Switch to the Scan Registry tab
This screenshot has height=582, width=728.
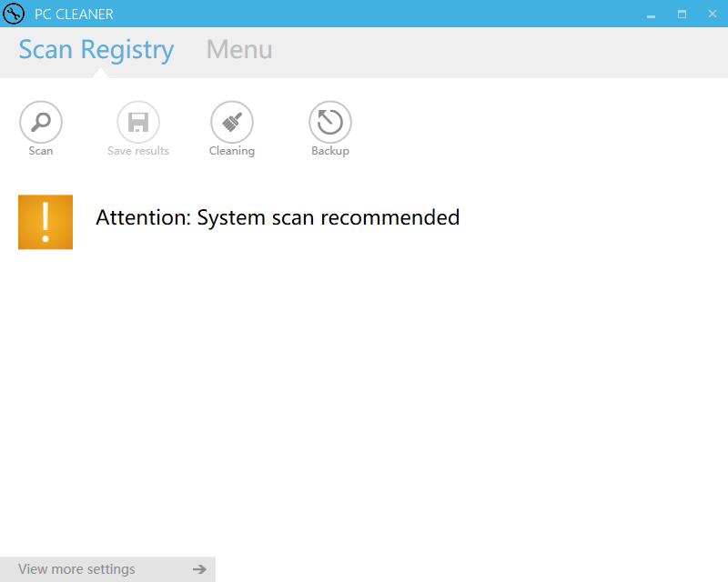(x=96, y=50)
